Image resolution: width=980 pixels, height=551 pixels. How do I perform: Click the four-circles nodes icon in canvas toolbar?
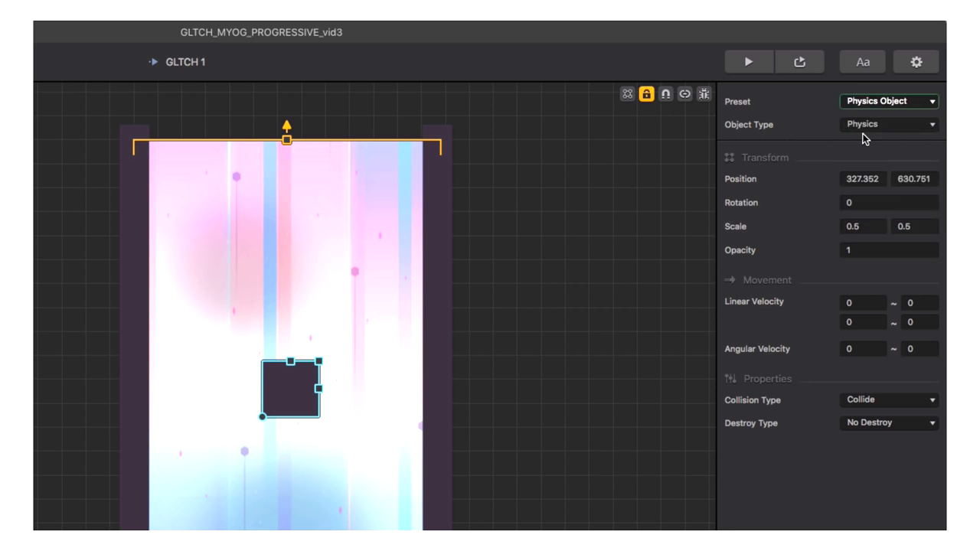click(628, 94)
